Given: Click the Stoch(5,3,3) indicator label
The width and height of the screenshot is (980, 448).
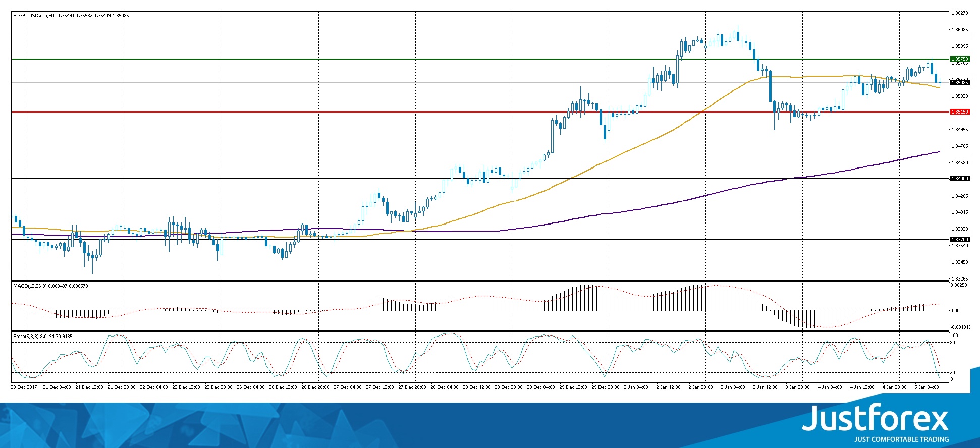Looking at the screenshot, I should [26, 337].
